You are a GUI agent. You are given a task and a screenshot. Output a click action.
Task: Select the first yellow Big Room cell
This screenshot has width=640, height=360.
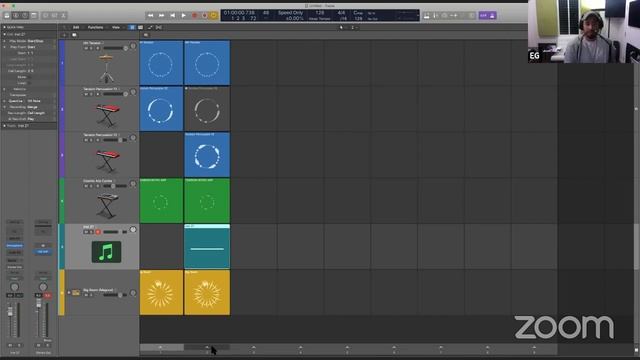[161, 292]
